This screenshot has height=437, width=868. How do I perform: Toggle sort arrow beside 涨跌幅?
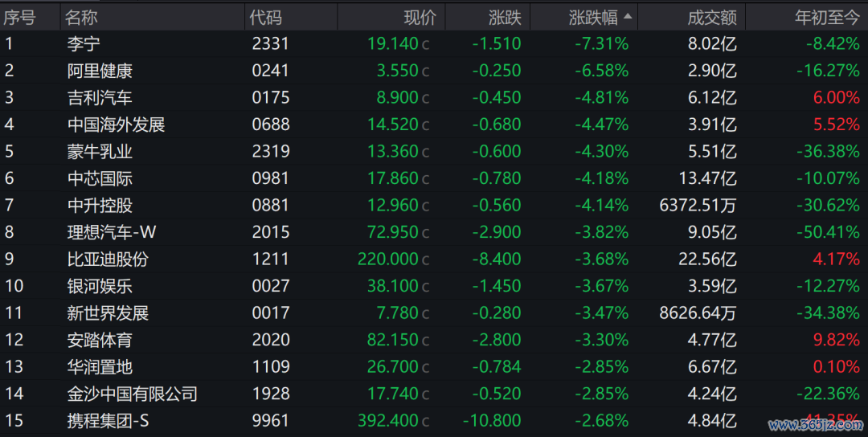click(628, 17)
